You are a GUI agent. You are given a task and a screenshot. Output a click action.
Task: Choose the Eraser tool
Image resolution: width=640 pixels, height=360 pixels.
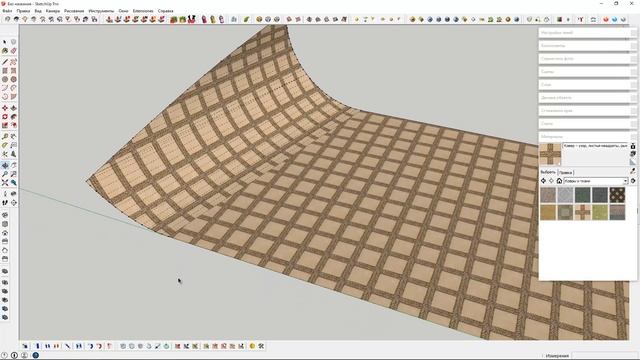[x=13, y=51]
